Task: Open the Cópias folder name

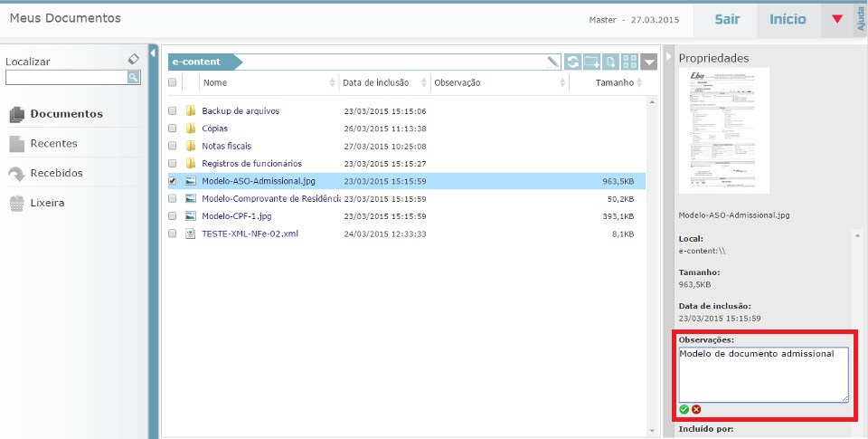Action: [215, 129]
